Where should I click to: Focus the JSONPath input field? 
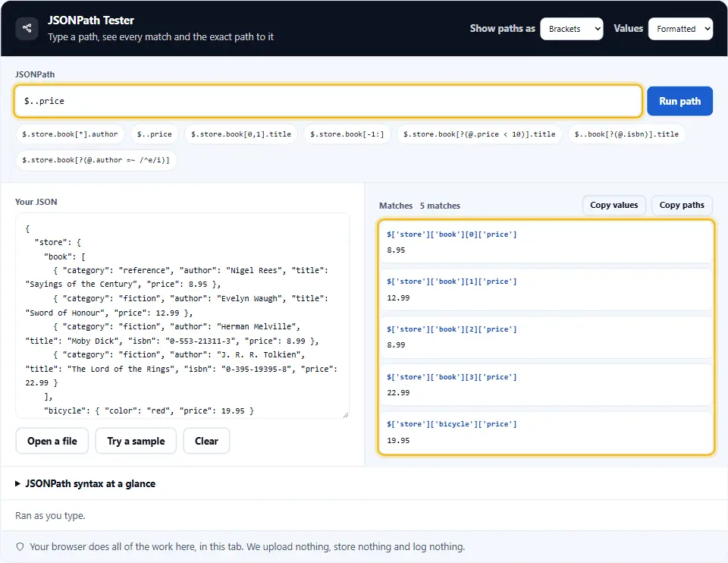tap(328, 101)
